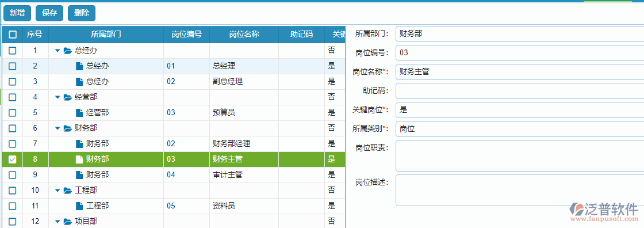Screen dimensions: 644x228
Task: Click the 保存 button
Action: (49, 13)
